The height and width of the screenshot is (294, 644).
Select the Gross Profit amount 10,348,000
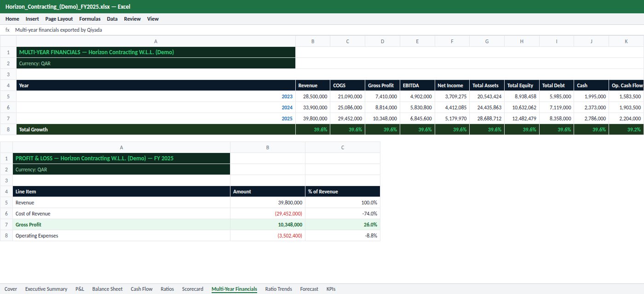click(x=268, y=225)
